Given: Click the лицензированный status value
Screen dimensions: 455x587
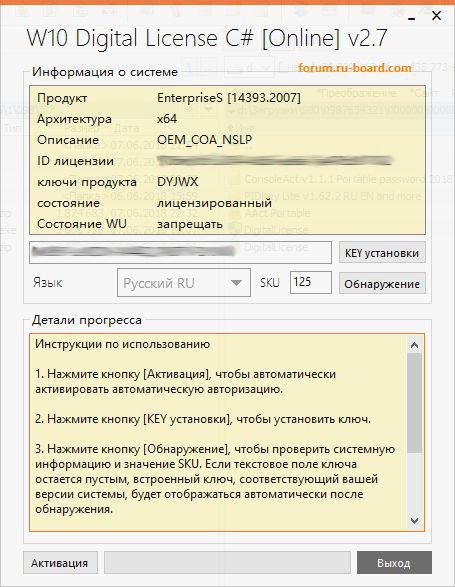Looking at the screenshot, I should (x=214, y=203).
